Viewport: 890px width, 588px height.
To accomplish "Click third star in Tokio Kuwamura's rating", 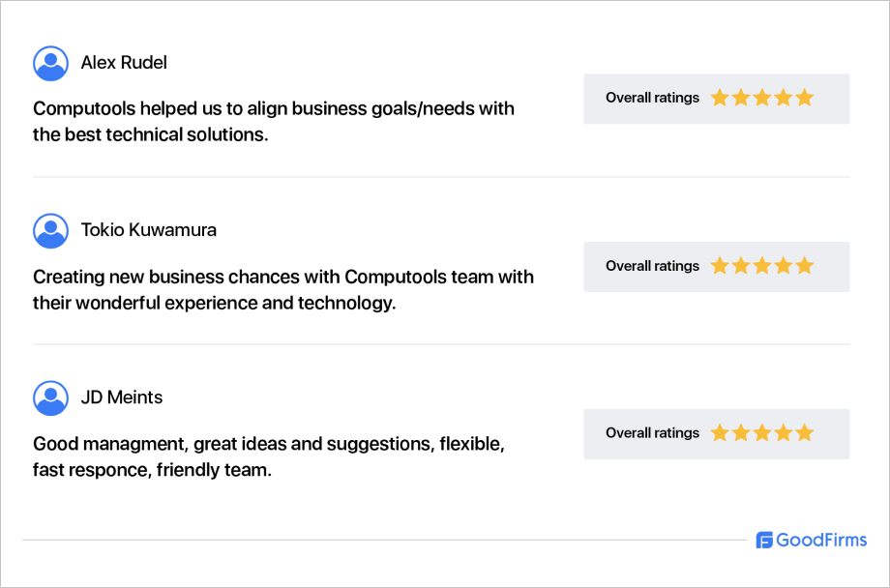I will click(762, 266).
